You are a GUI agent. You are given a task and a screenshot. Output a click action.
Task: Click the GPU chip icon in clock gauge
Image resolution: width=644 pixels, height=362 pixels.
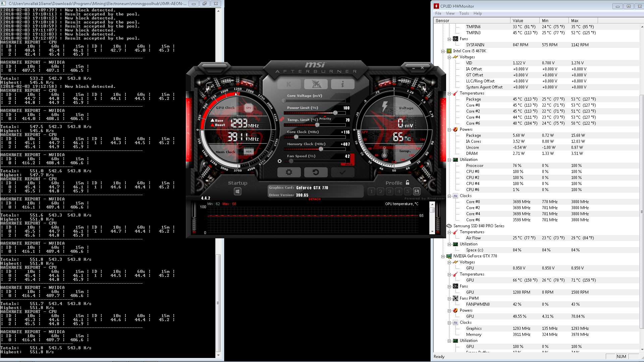tap(249, 108)
